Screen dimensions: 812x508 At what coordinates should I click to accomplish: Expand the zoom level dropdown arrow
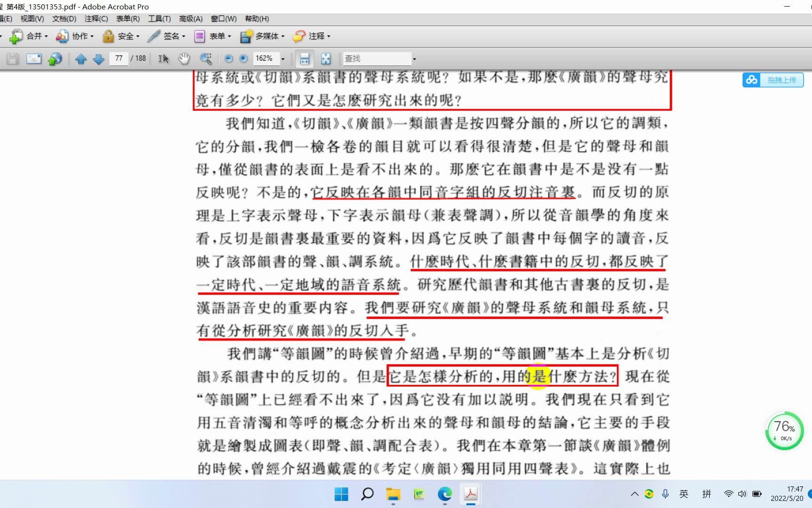(x=283, y=59)
